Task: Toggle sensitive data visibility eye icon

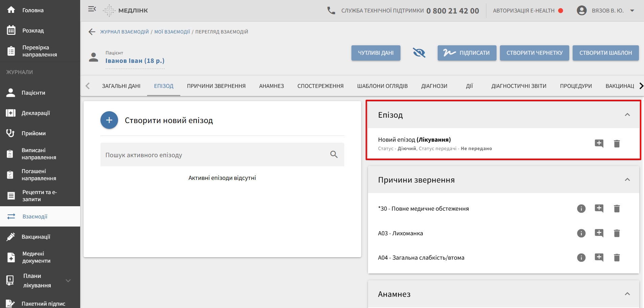Action: [x=419, y=53]
